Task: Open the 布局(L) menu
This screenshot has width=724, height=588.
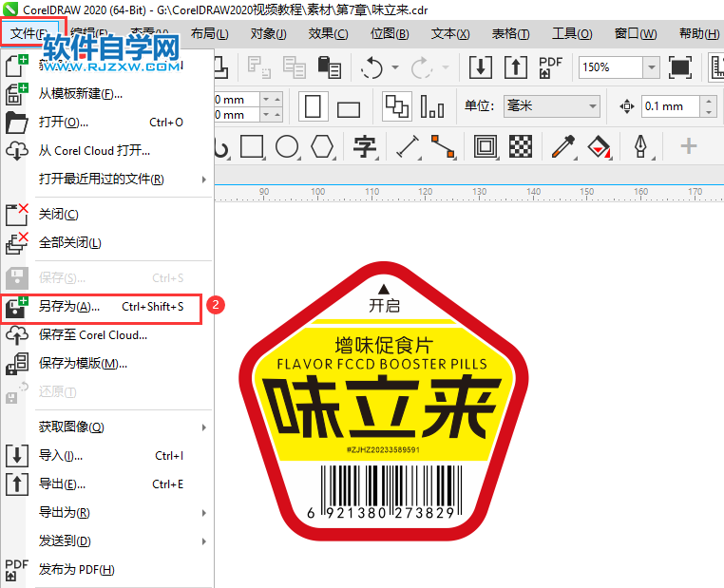Action: (x=210, y=33)
